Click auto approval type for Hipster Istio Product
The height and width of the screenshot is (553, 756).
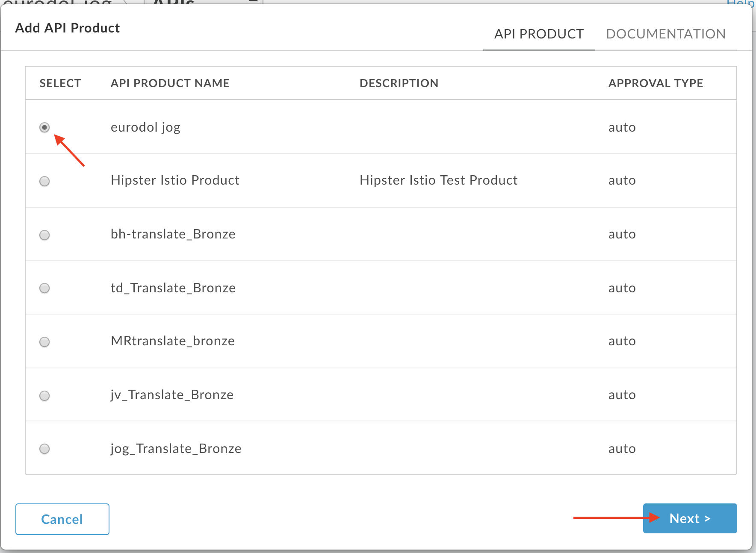(622, 180)
